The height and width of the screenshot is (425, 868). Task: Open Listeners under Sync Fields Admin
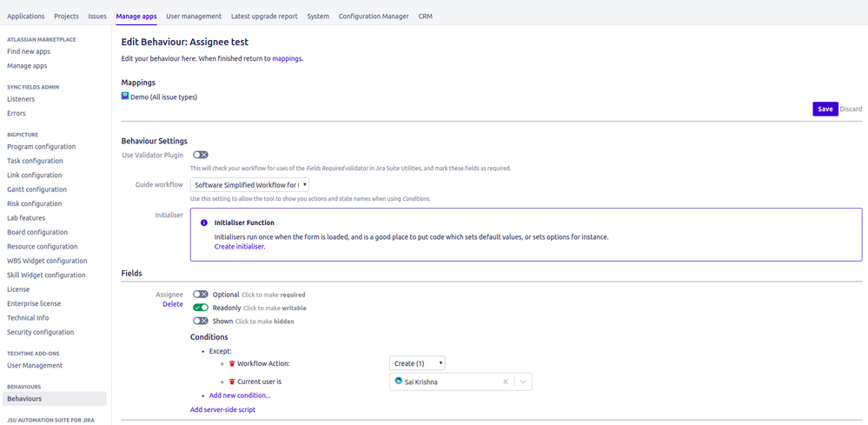[21, 99]
